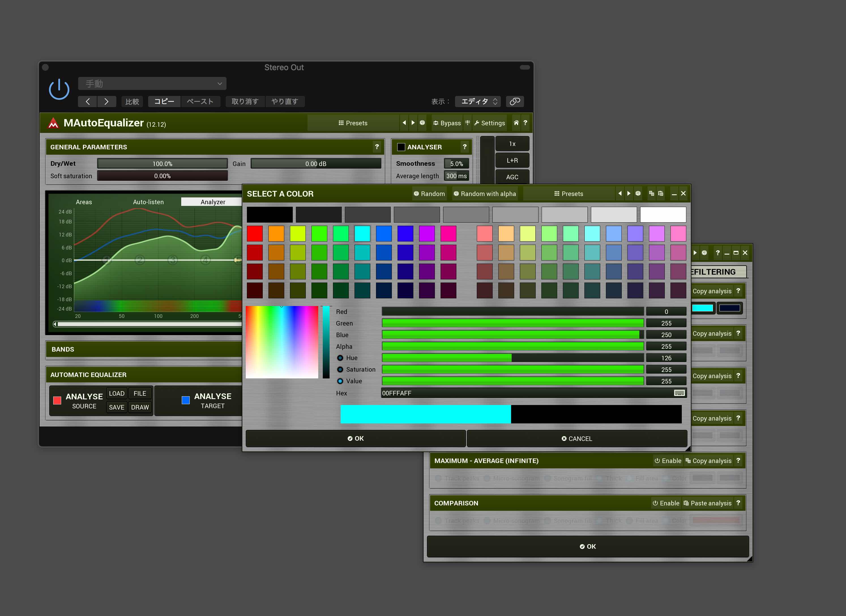Toggle the blue plugin power button
846x616 pixels.
pos(59,89)
